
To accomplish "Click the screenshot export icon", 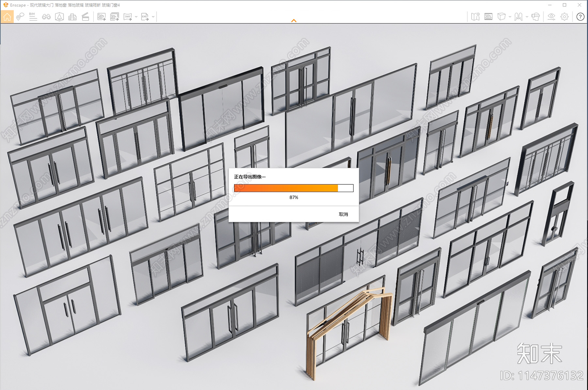I will [x=101, y=17].
